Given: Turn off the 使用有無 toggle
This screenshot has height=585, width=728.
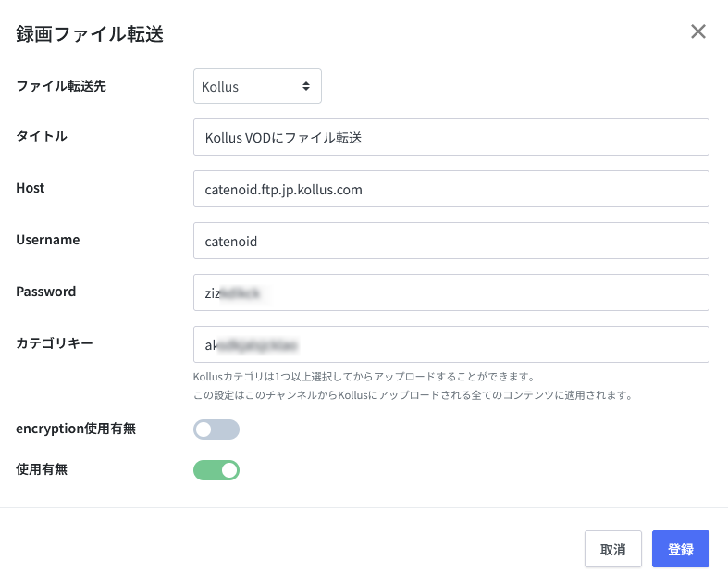Looking at the screenshot, I should (216, 470).
